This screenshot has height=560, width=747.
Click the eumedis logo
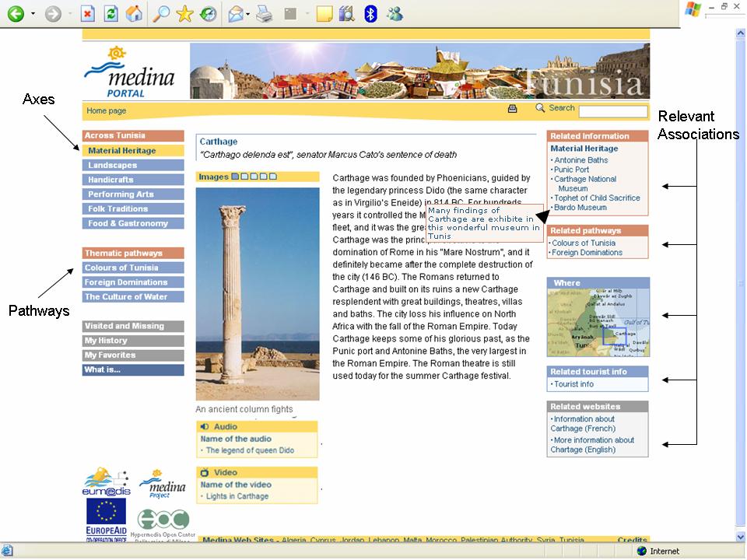coord(107,482)
